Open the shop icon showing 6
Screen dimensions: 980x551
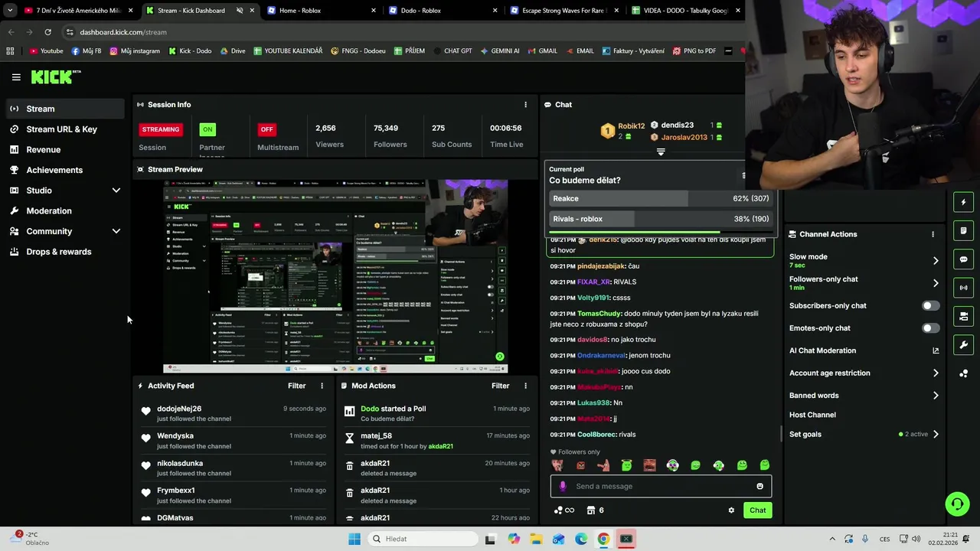click(x=595, y=510)
